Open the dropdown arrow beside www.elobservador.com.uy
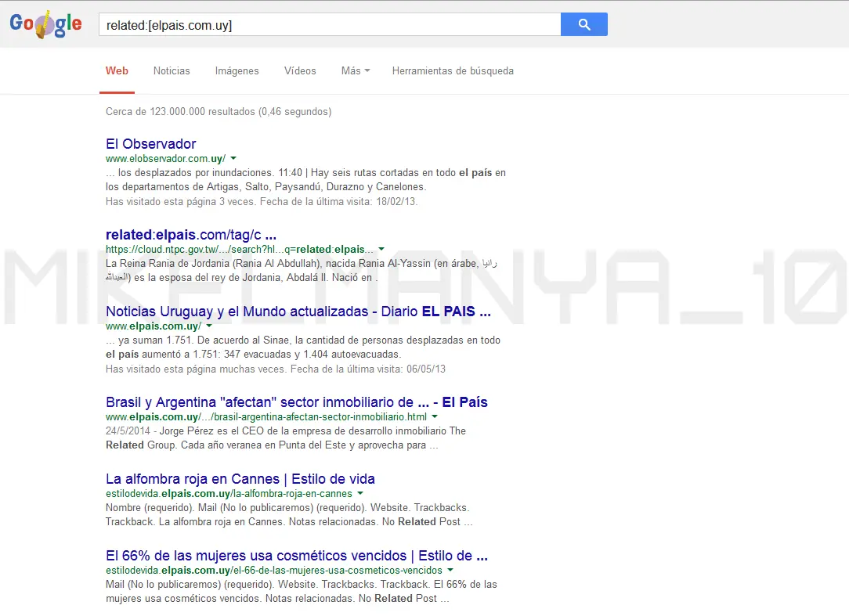Image resolution: width=849 pixels, height=616 pixels. (232, 158)
